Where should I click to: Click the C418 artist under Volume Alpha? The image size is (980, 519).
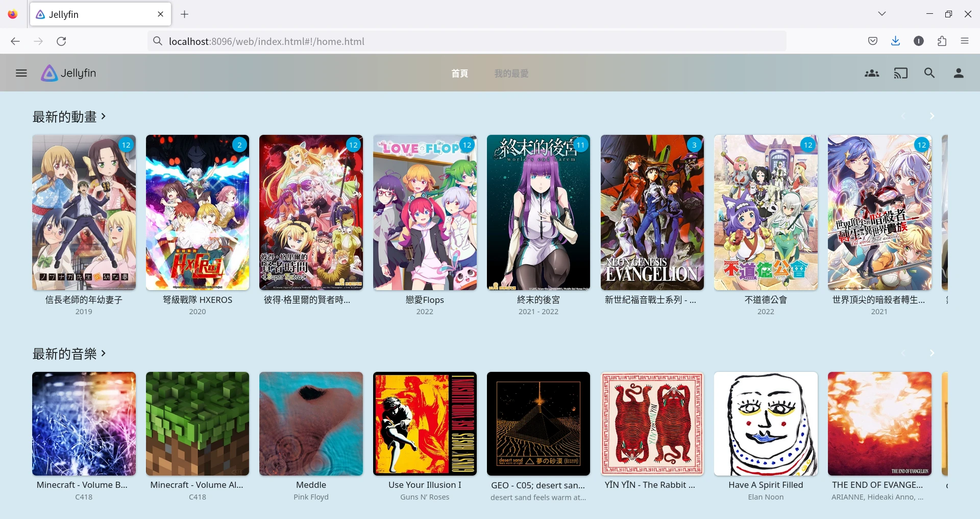click(x=198, y=497)
